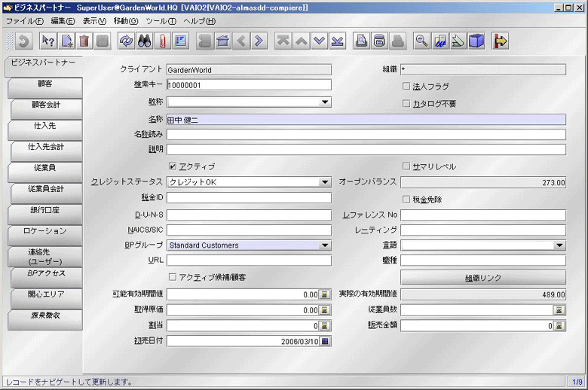Click the Forward arrow toolbar icon
Image resolution: width=588 pixels, height=390 pixels.
click(x=259, y=41)
